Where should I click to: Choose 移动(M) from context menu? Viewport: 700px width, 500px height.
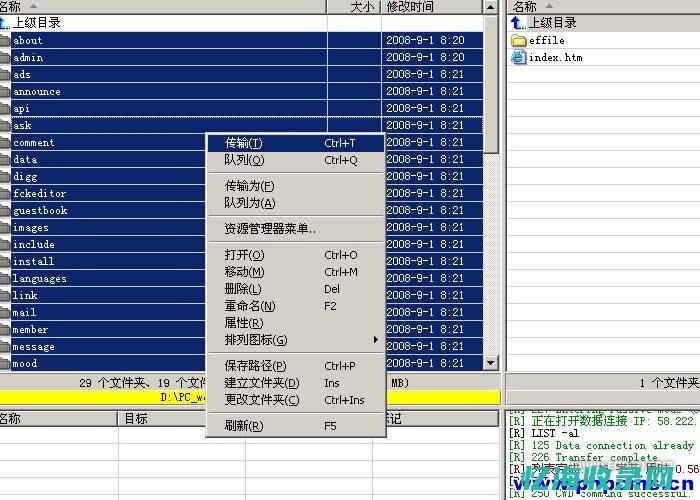[x=295, y=272]
